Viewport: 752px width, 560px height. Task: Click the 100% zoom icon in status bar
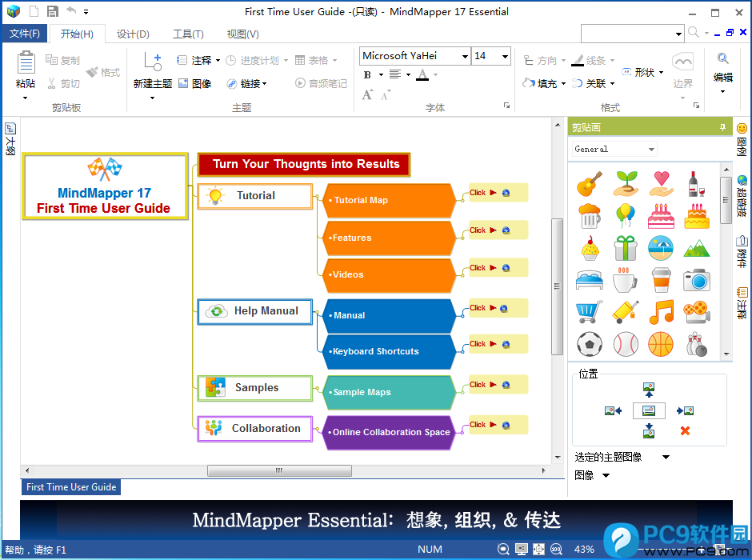[556, 550]
